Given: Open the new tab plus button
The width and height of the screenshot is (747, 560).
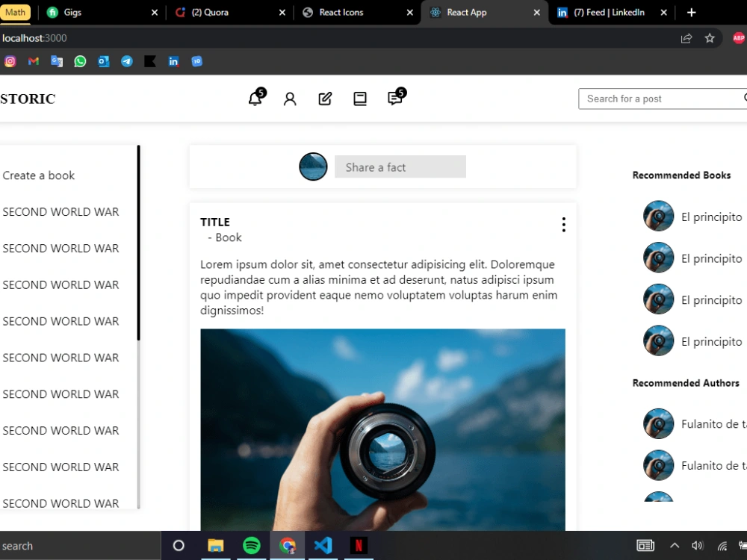Looking at the screenshot, I should tap(691, 12).
